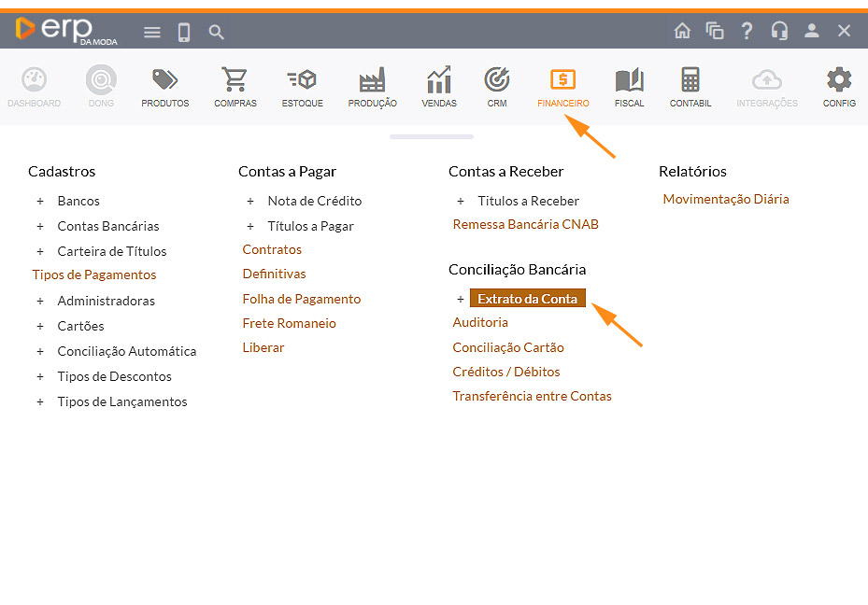Open the Vendas chart module
868x605 pixels.
coord(439,86)
